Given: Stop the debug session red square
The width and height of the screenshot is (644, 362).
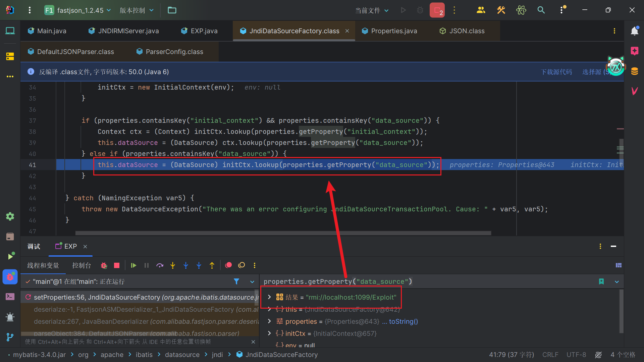Looking at the screenshot, I should (x=117, y=265).
